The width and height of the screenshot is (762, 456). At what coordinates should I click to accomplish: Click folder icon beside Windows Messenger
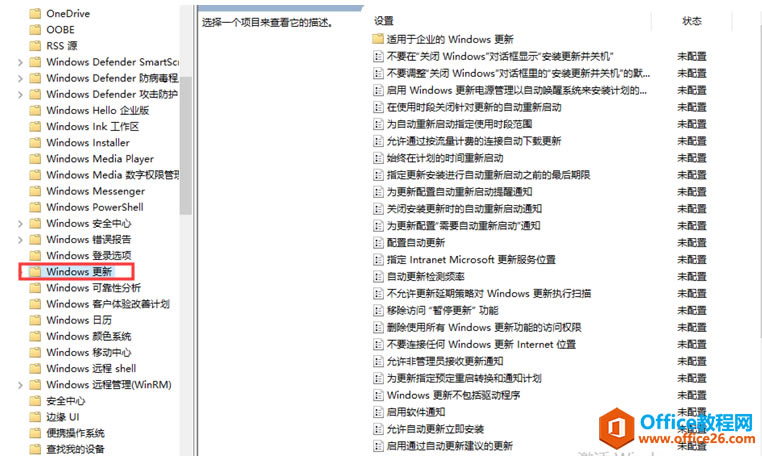point(35,191)
